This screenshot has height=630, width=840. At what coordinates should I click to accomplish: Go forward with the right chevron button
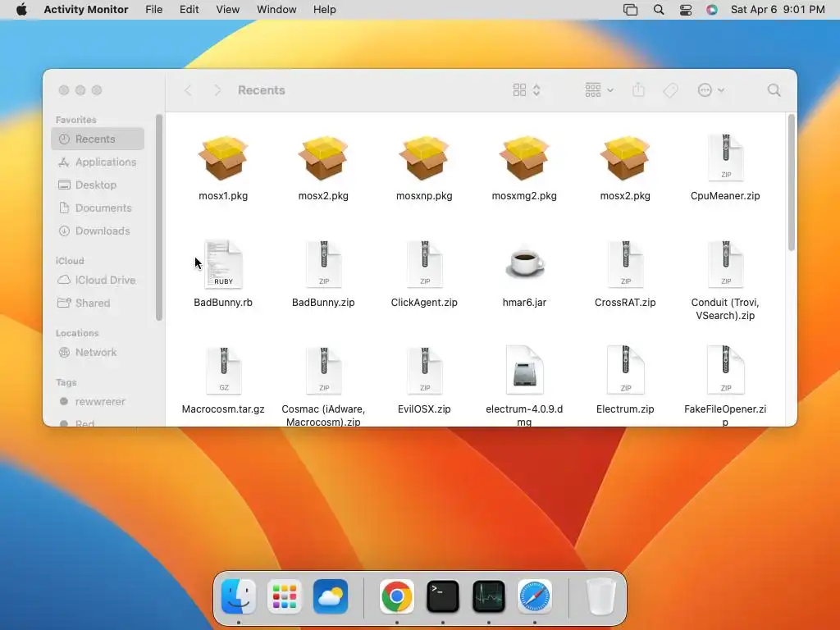(217, 90)
